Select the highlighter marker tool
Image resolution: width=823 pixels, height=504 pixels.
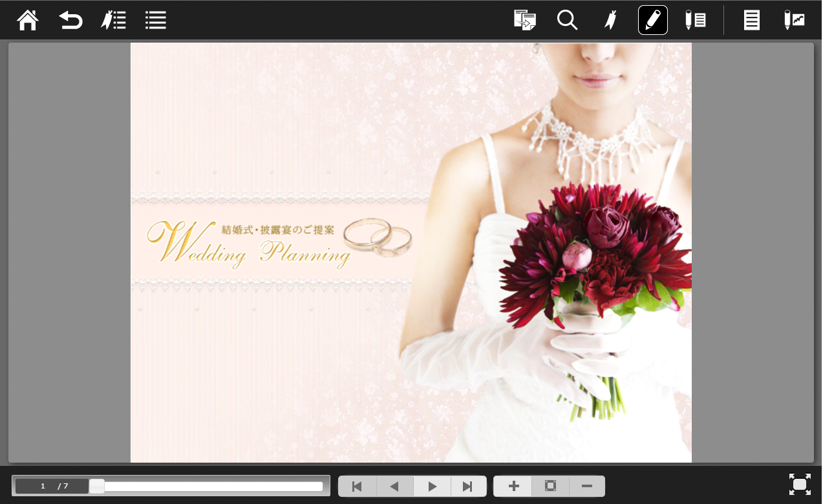tap(610, 20)
